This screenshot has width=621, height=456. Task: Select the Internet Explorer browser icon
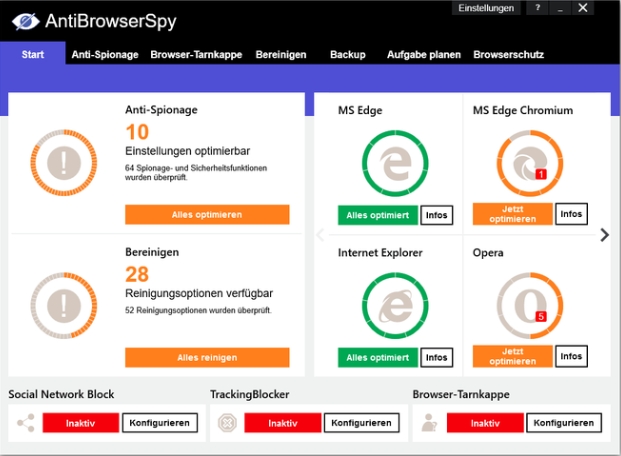[395, 305]
